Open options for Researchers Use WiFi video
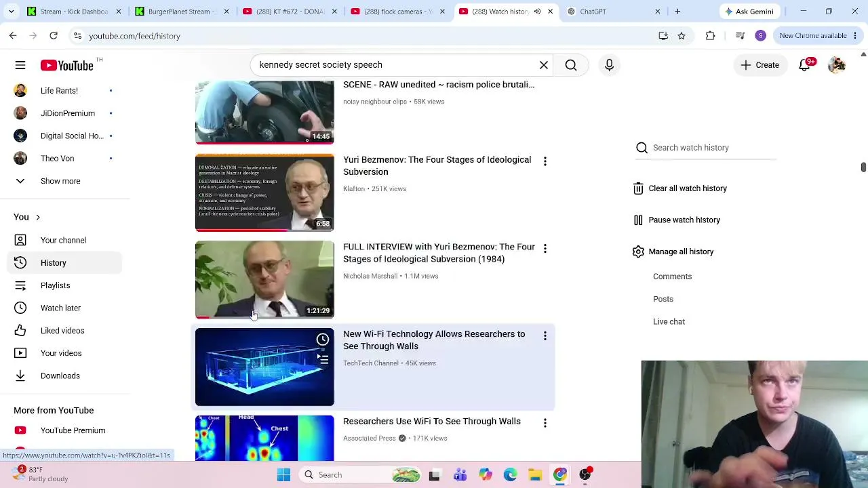 [545, 423]
